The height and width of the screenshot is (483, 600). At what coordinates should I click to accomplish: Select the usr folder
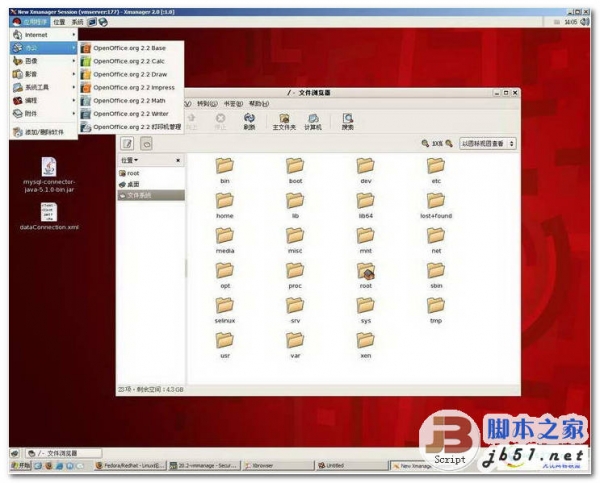point(225,345)
